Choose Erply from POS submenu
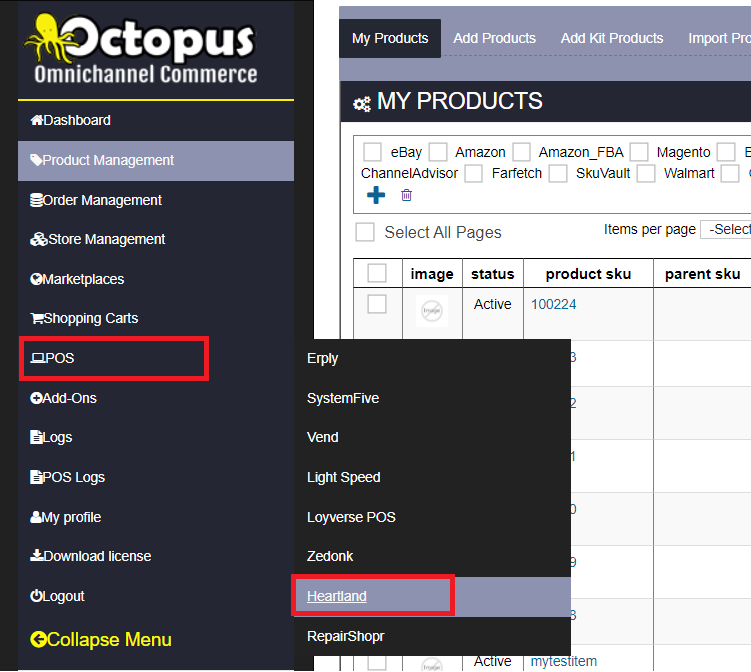Screen dimensions: 751x672 [x=432, y=359]
